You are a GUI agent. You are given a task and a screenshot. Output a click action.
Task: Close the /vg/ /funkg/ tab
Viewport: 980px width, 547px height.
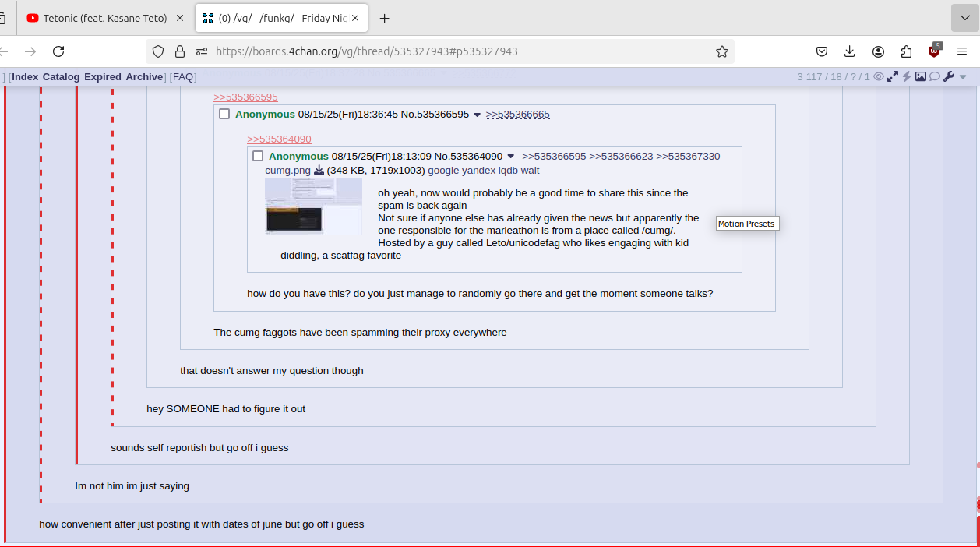(x=355, y=18)
